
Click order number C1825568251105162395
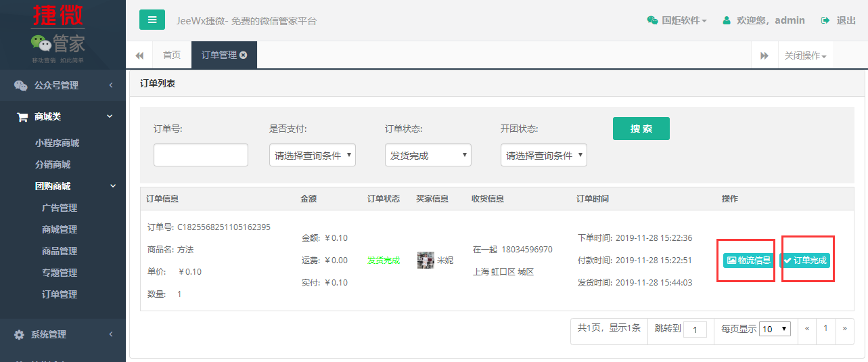pos(224,227)
